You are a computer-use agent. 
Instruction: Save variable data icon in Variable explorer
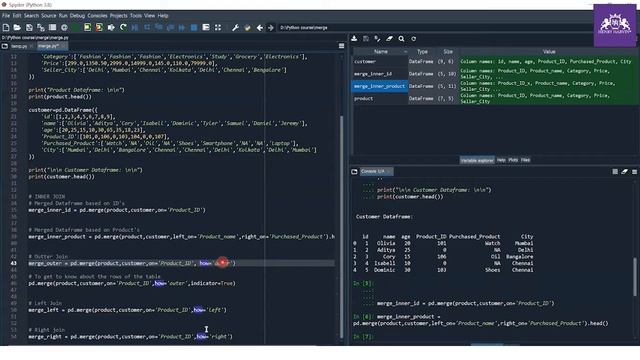(366, 38)
